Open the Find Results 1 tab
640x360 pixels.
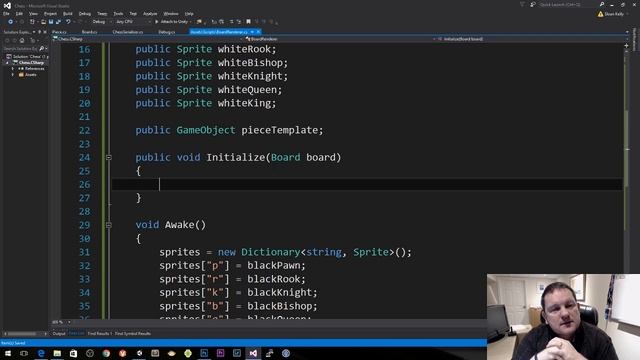99,333
